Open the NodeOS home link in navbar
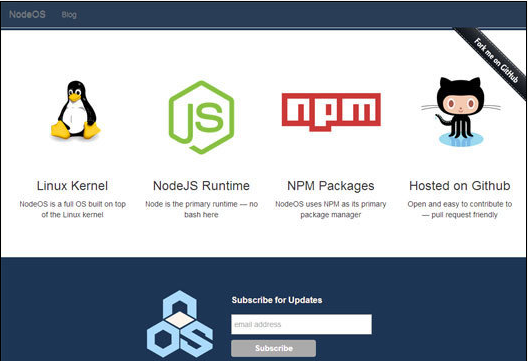Screen dimensions: 528x361 click(27, 14)
